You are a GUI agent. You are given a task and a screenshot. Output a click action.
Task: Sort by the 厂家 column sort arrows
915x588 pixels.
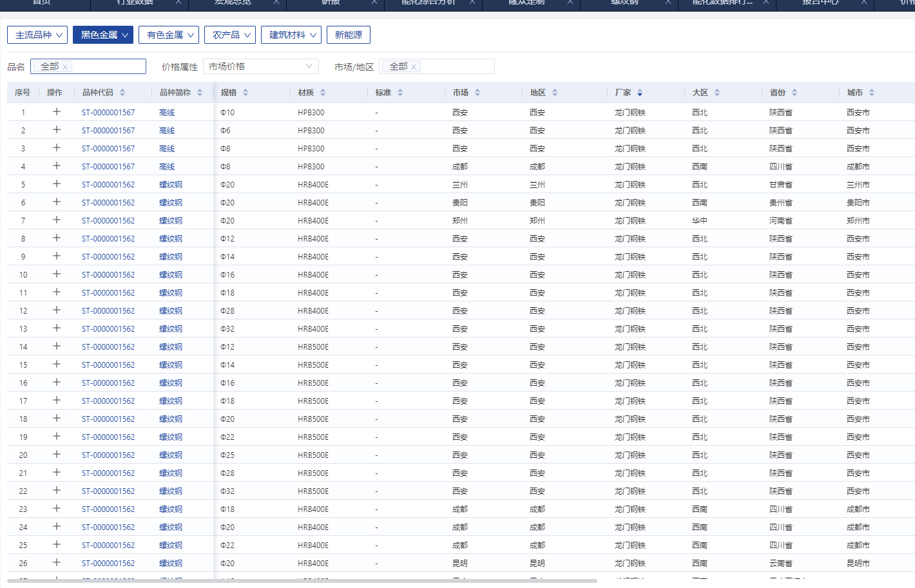(640, 93)
